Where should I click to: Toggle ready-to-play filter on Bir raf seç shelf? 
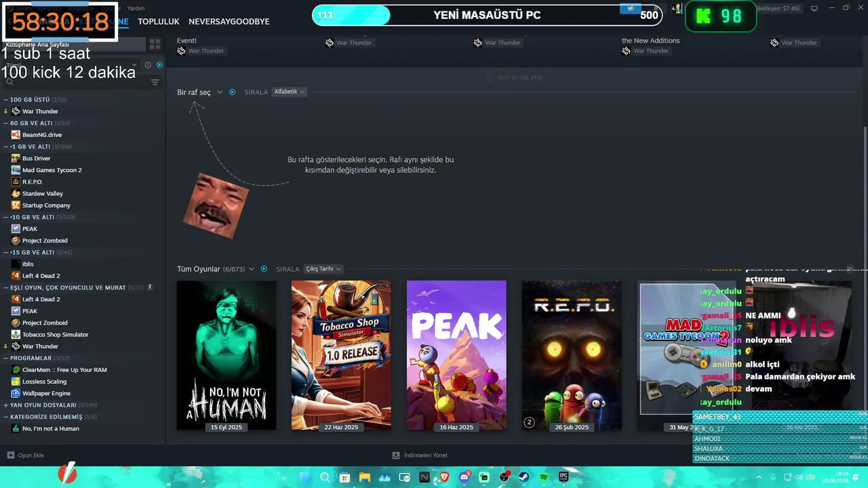(232, 92)
